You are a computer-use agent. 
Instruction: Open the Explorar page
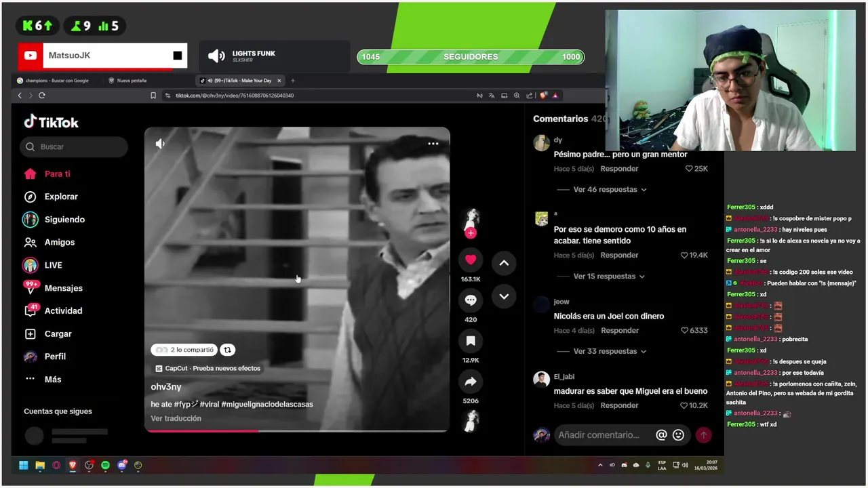click(51, 197)
